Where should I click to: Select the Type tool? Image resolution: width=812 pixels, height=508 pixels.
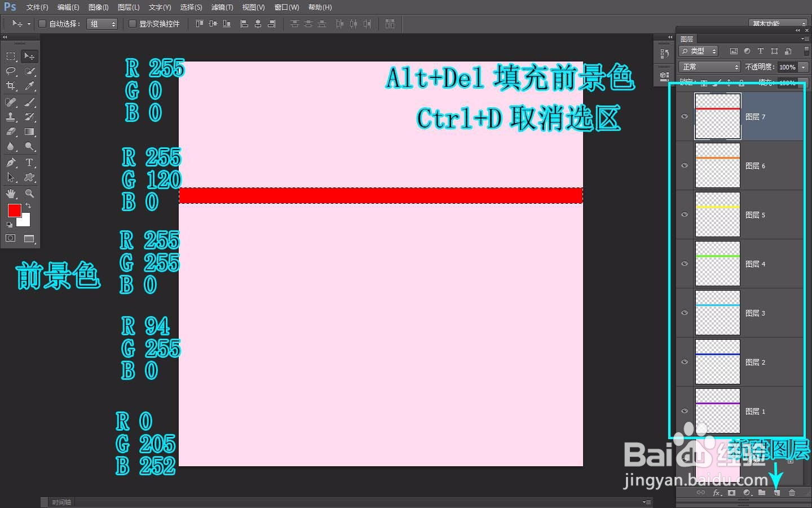(x=29, y=163)
